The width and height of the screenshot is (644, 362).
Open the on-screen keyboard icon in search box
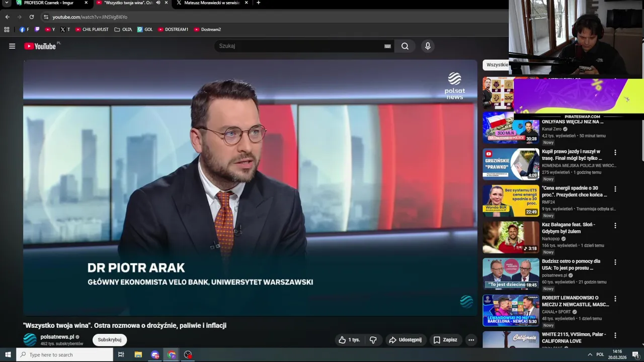coord(387,46)
